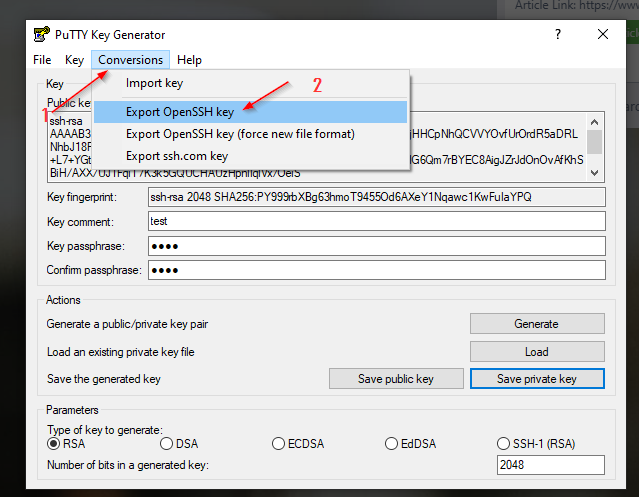This screenshot has width=639, height=497.
Task: Click the Confirm passphrase field
Action: (x=377, y=270)
